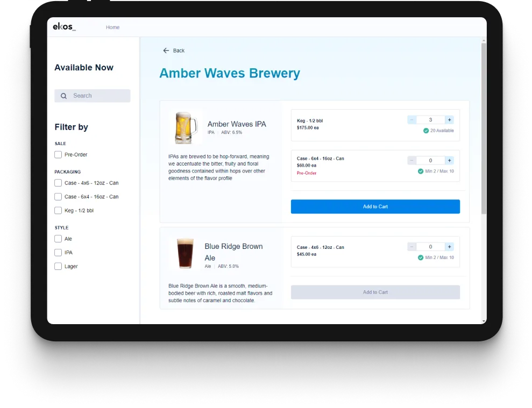Check Case - 4x6 - 12oz - Can filter
The image size is (532, 408).
coord(58,183)
